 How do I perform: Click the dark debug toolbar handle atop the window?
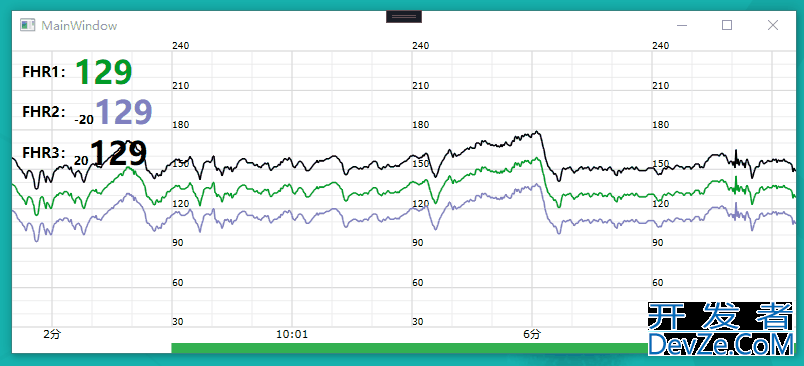pos(404,17)
